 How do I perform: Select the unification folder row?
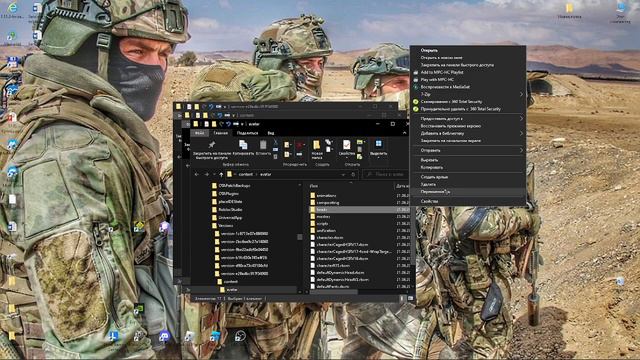point(359,231)
